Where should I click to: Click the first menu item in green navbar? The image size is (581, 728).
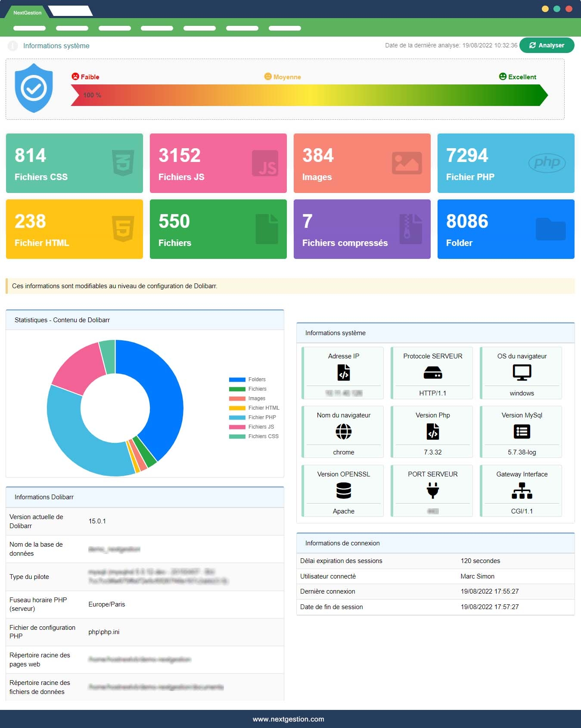(x=29, y=28)
